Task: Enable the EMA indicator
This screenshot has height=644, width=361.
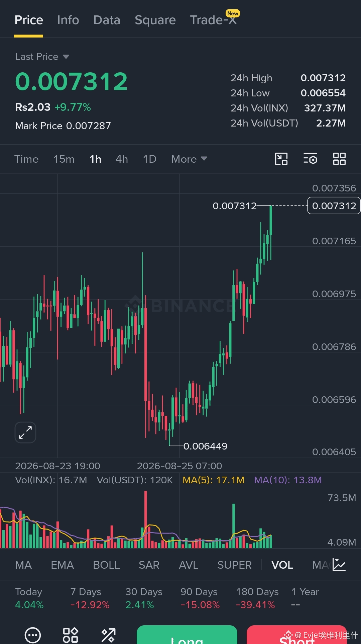Action: pos(62,565)
